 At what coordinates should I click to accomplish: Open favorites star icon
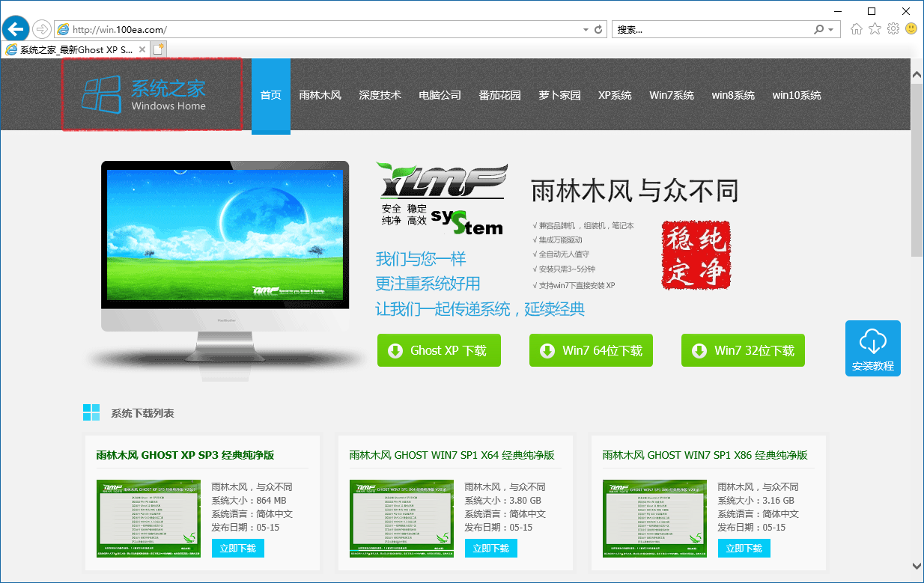click(875, 29)
